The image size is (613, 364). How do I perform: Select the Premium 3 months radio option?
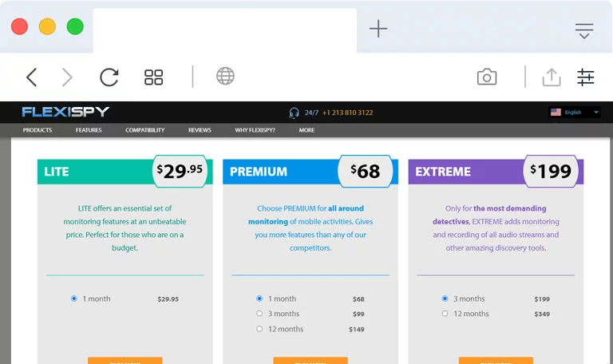[x=259, y=314]
